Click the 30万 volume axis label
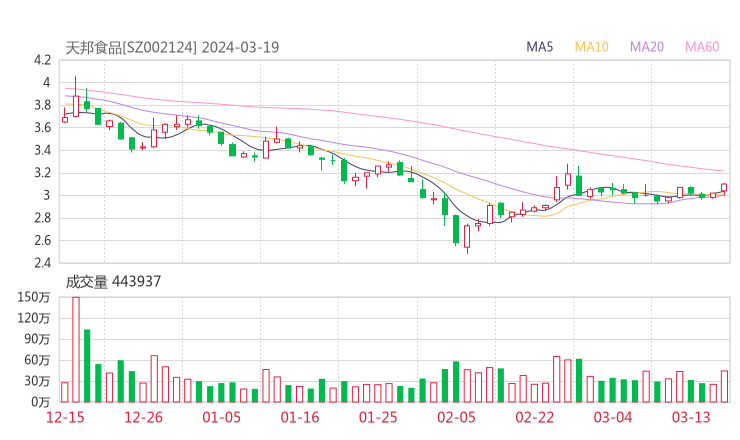 tap(37, 381)
